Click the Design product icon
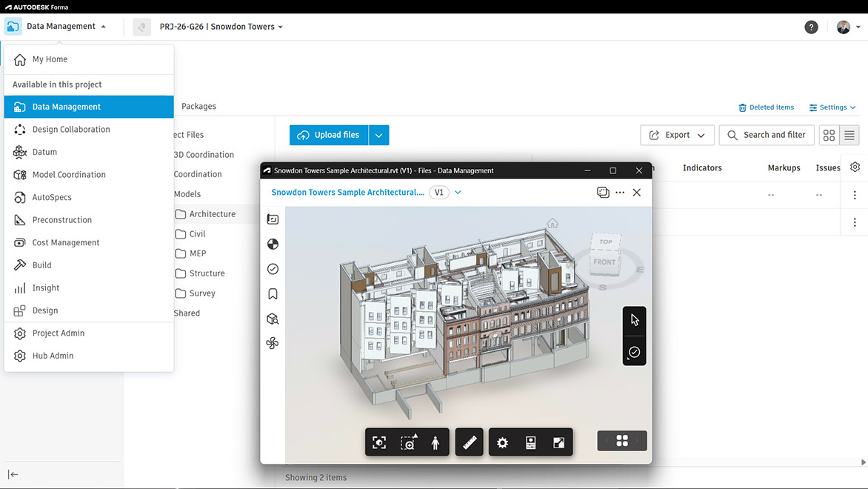This screenshot has width=868, height=489. [x=20, y=310]
